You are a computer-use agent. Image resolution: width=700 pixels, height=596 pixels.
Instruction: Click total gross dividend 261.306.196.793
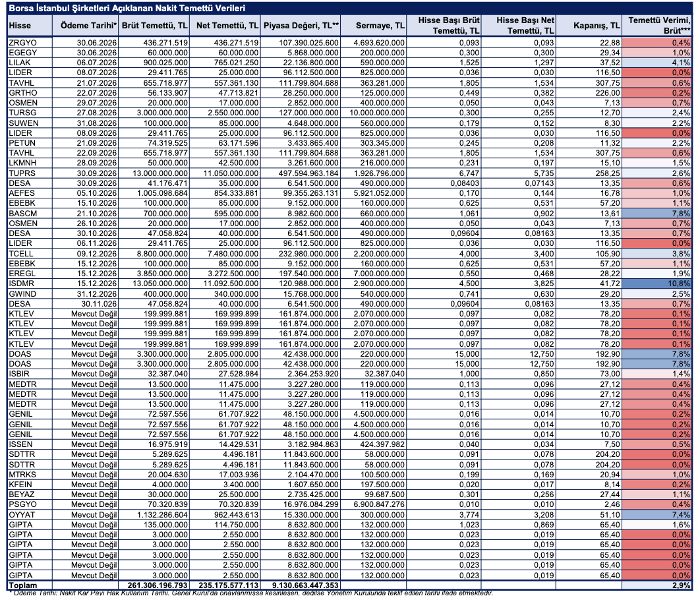point(155,585)
